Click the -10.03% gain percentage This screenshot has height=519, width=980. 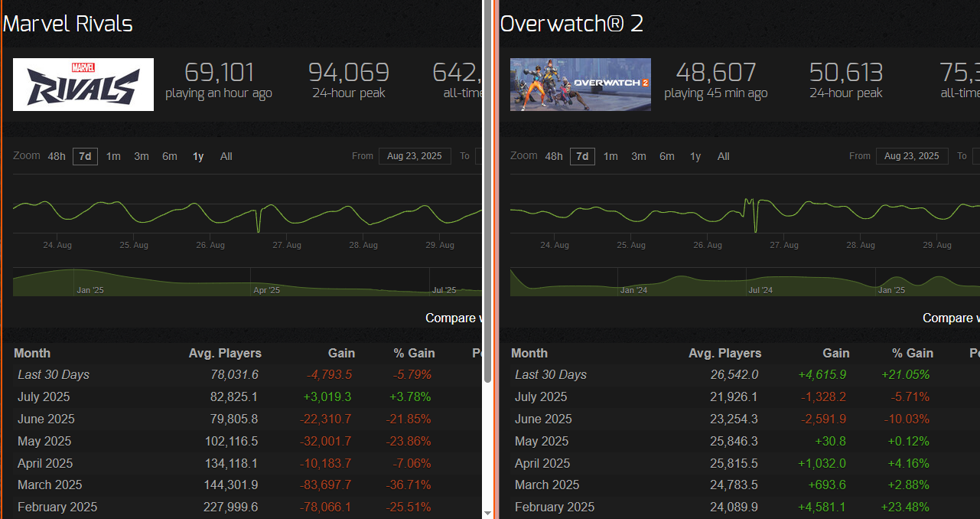pyautogui.click(x=907, y=419)
